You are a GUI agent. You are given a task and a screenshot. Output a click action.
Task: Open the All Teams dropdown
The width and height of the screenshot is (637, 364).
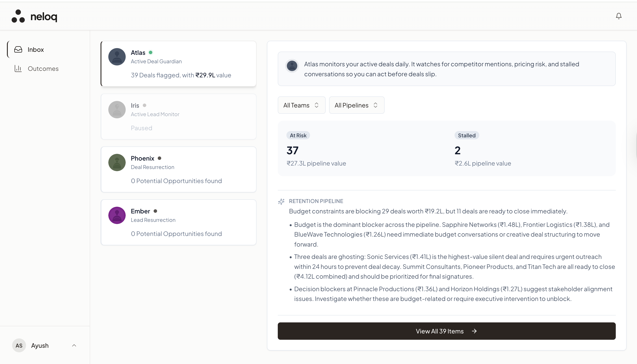click(301, 105)
